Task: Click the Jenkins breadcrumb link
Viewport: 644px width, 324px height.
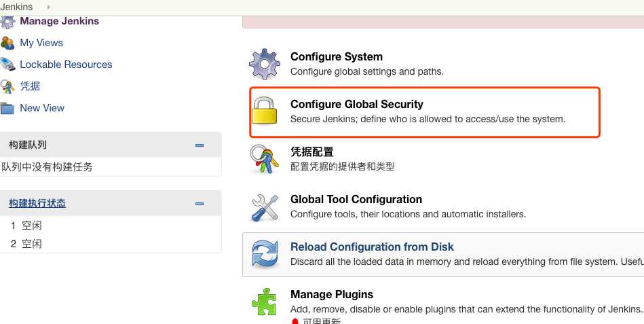Action: pos(16,7)
